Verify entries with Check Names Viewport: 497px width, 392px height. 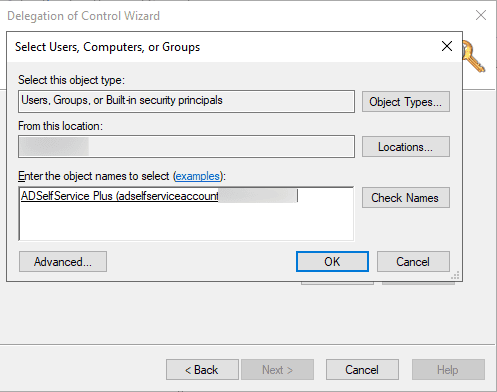[x=406, y=198]
